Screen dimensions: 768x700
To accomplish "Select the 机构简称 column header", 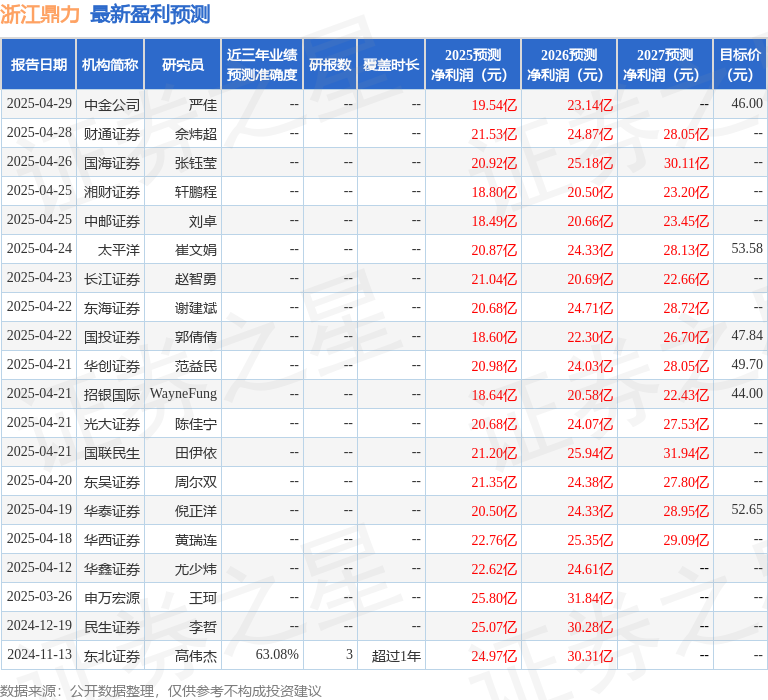I will (x=110, y=65).
